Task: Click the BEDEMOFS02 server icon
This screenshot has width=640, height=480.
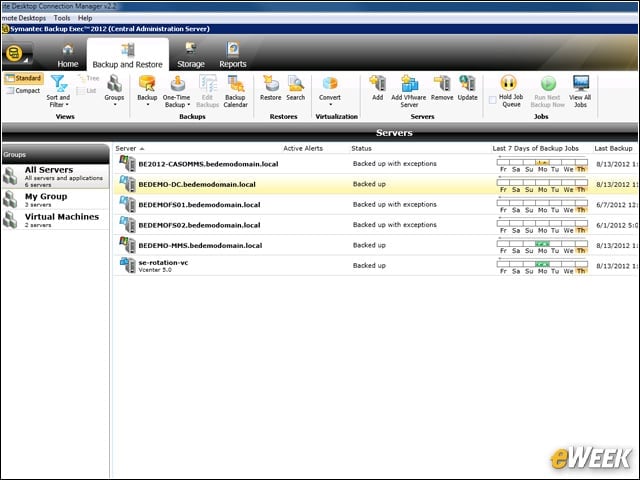Action: (127, 225)
